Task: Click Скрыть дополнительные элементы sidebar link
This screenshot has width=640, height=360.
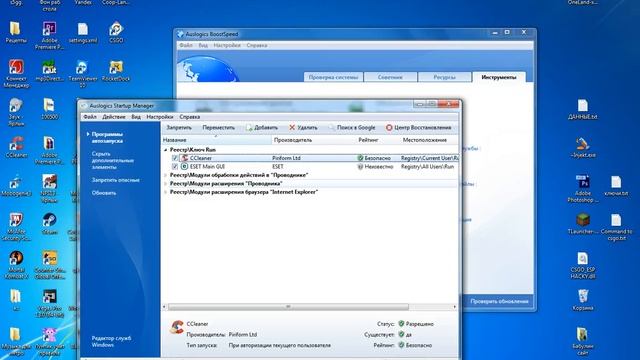Action: (x=113, y=160)
